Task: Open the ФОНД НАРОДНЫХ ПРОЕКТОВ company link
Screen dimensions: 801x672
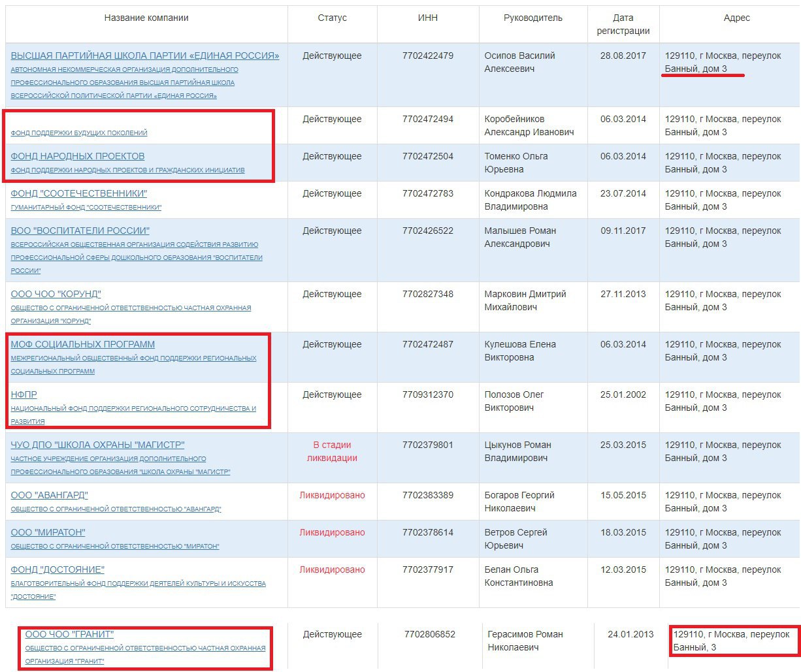Action: (x=78, y=156)
